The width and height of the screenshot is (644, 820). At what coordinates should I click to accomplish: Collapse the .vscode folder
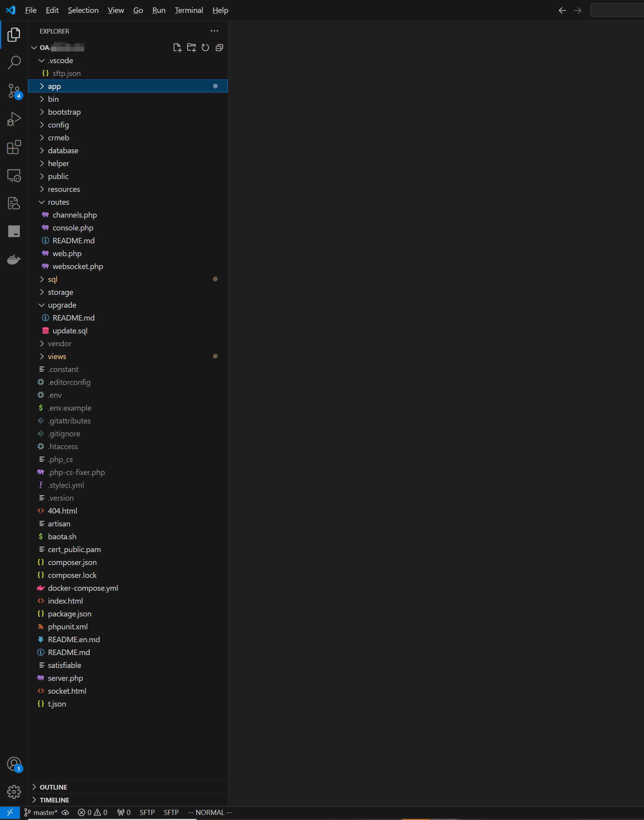[x=128, y=60]
